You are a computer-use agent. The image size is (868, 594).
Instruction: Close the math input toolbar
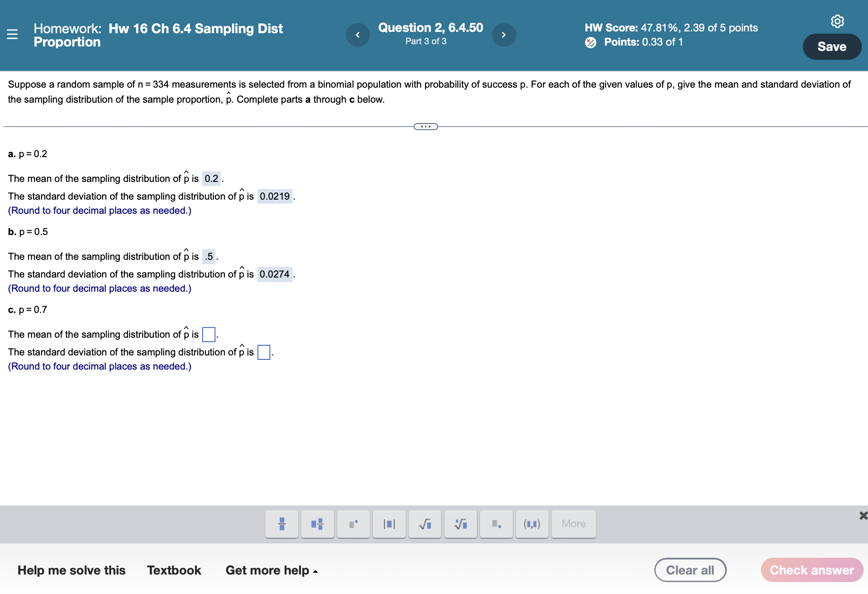[x=863, y=515]
